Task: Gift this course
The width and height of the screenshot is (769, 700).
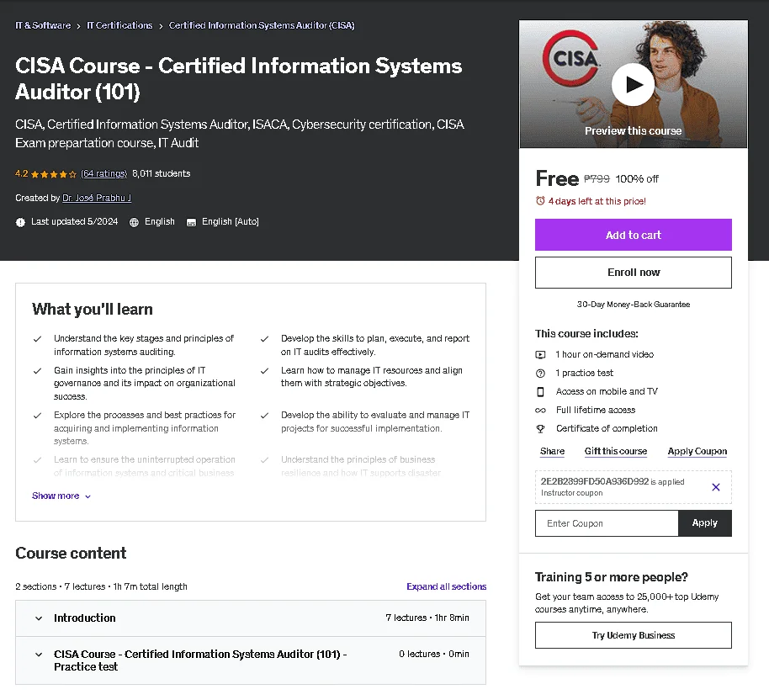Action: coord(616,451)
